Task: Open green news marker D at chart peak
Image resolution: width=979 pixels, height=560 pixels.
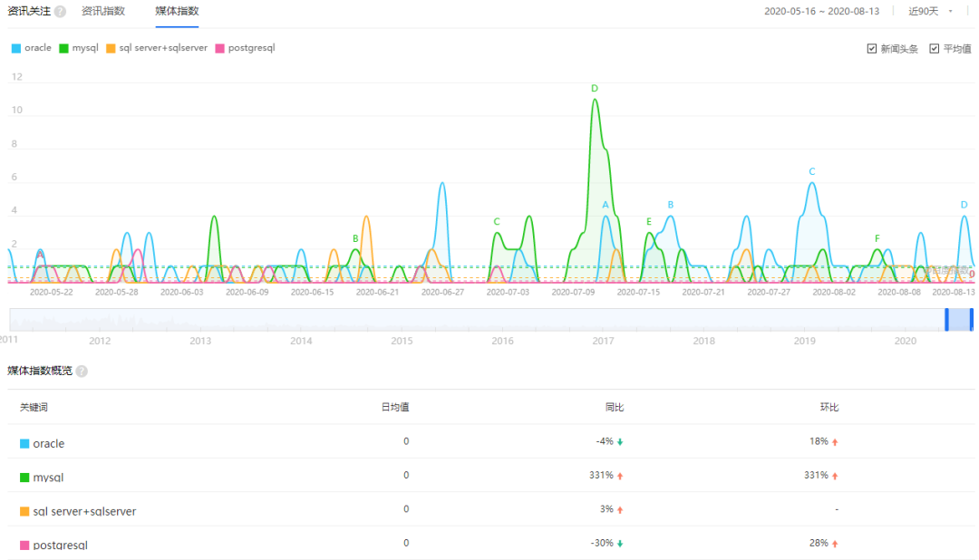Action: (x=595, y=89)
